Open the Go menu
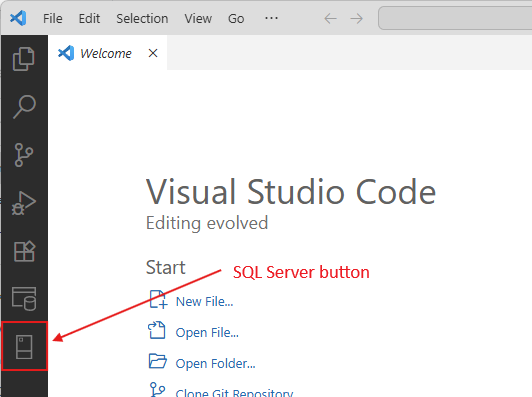The width and height of the screenshot is (532, 397). coord(236,18)
